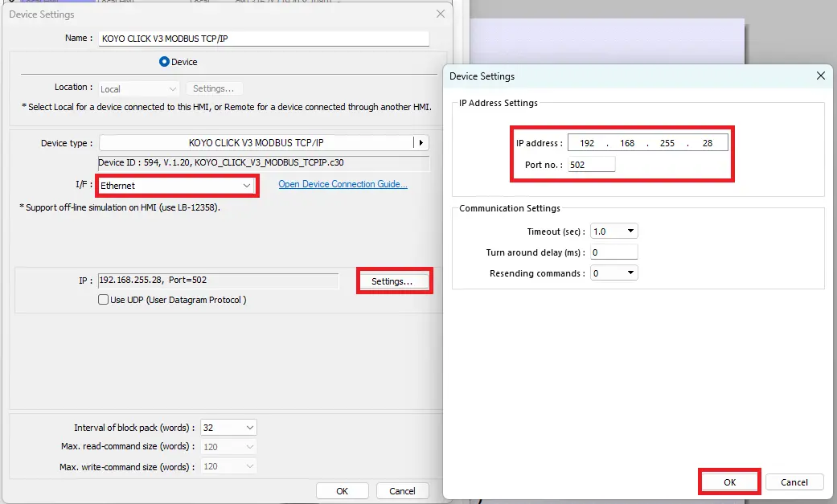Confirm with OK in IP Address Settings

click(728, 481)
